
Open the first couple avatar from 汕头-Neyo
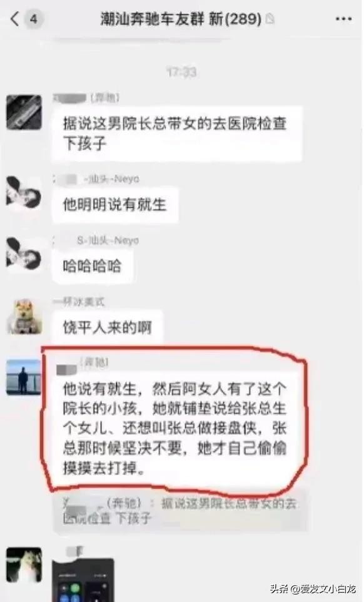24,193
